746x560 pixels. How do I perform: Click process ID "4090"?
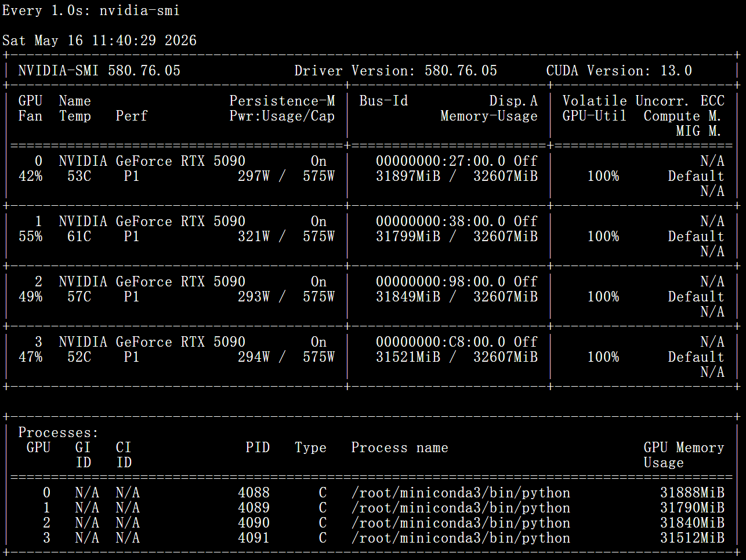click(x=254, y=523)
